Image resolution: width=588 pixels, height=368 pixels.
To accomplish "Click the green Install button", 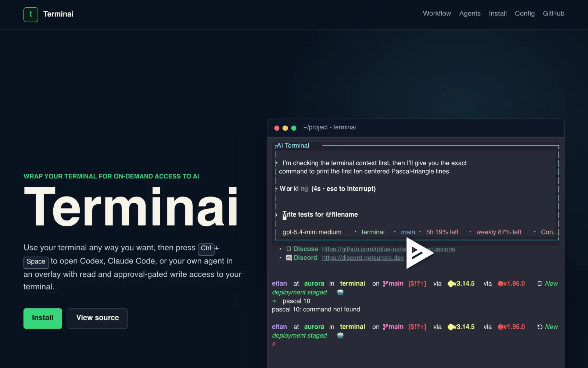I will pyautogui.click(x=43, y=318).
